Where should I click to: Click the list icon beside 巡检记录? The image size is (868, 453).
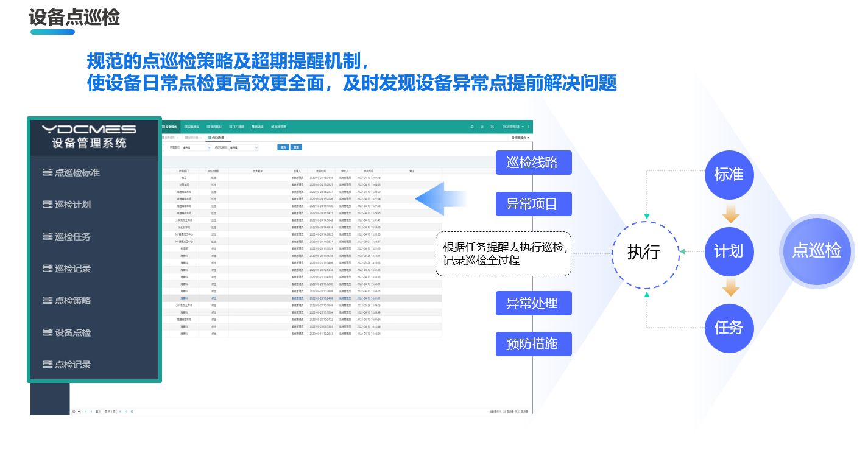pyautogui.click(x=48, y=269)
